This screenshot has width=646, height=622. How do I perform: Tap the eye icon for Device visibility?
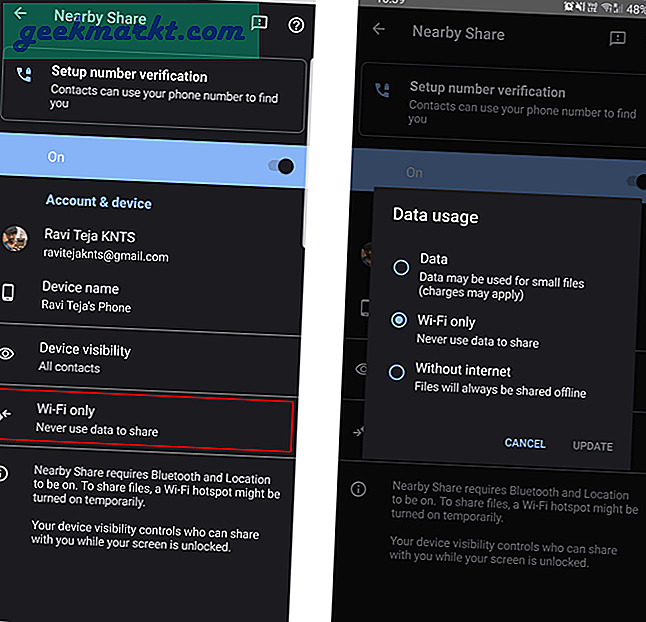(x=8, y=353)
